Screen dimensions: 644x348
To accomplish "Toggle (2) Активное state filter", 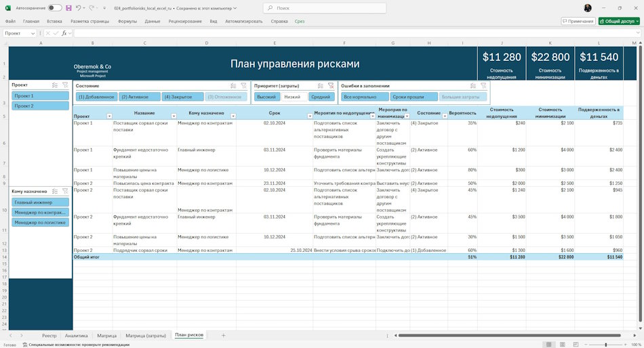I will click(140, 97).
